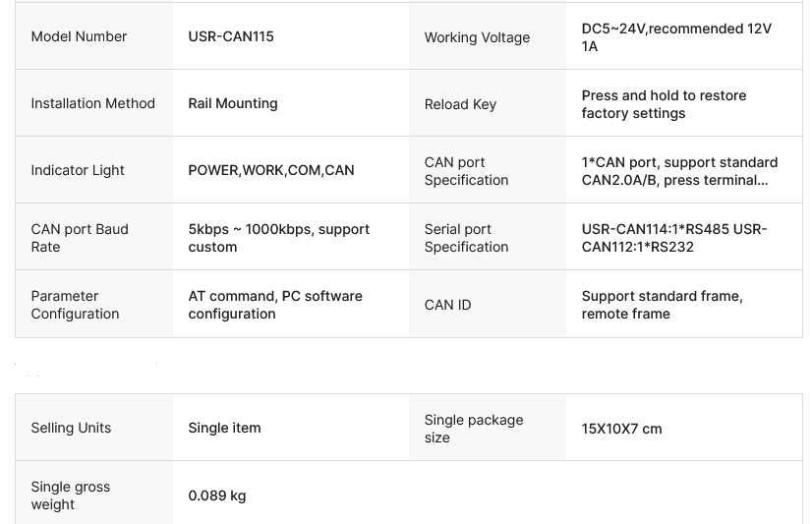The image size is (812, 524).
Task: Click the USR-CAN114 RS485 serial port value
Action: pos(674,238)
